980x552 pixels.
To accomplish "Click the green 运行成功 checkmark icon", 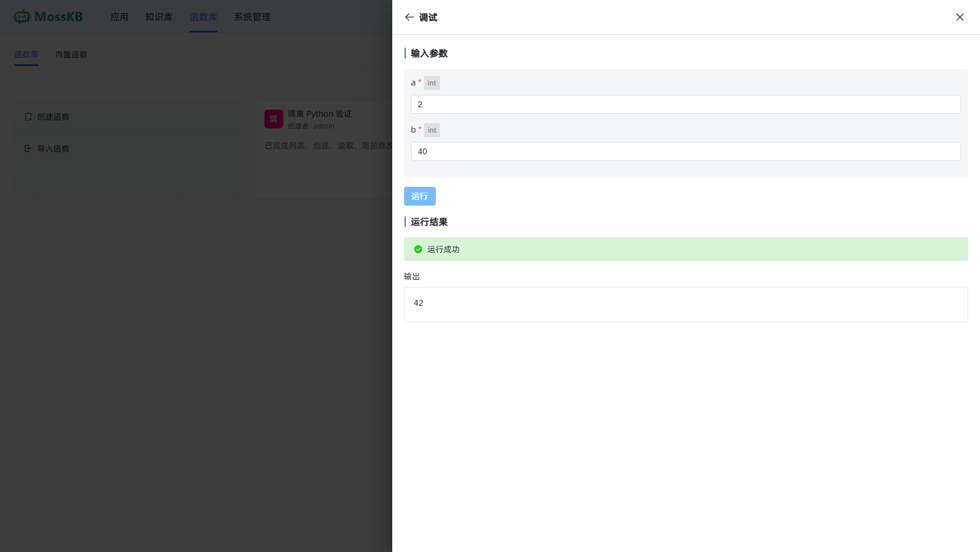I will (418, 249).
